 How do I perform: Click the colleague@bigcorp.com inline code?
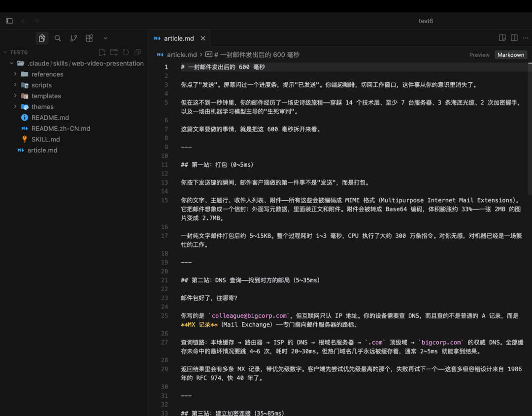pyautogui.click(x=249, y=316)
